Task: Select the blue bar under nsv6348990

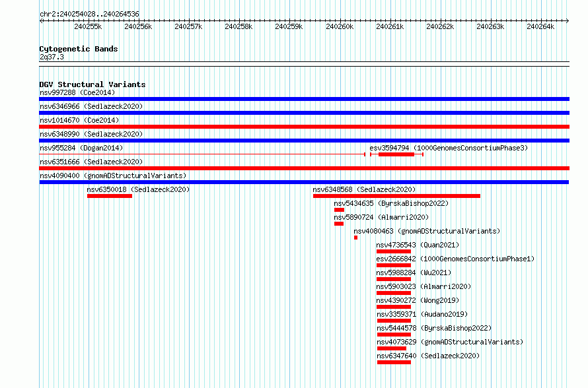Action: 304,141
